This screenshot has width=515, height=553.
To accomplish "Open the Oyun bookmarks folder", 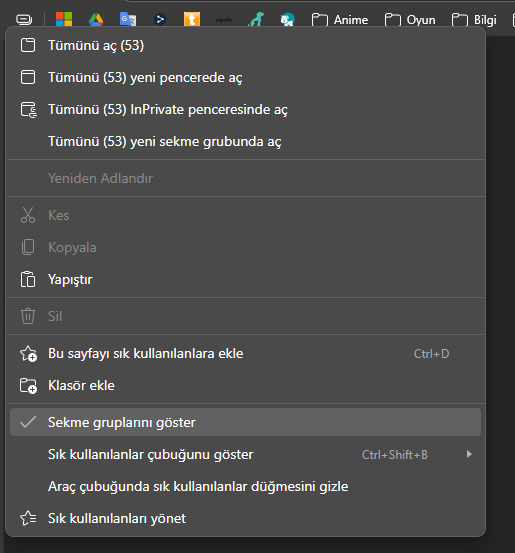I will (410, 20).
